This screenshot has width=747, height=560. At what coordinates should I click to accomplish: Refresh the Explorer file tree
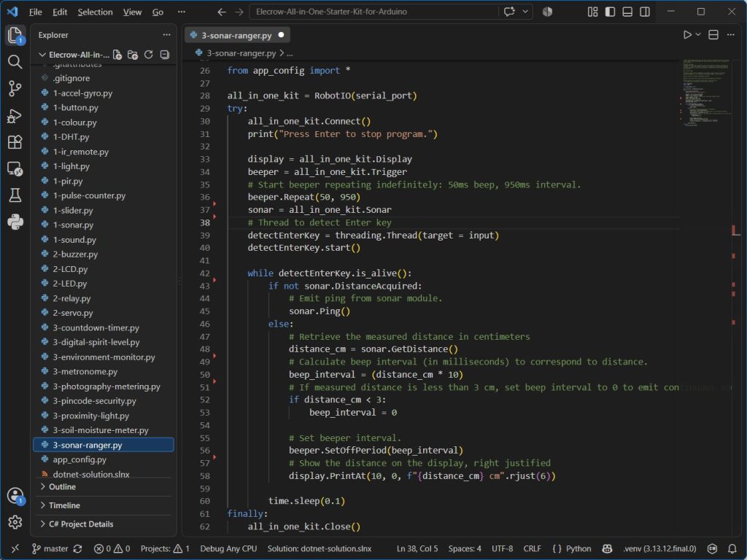149,55
